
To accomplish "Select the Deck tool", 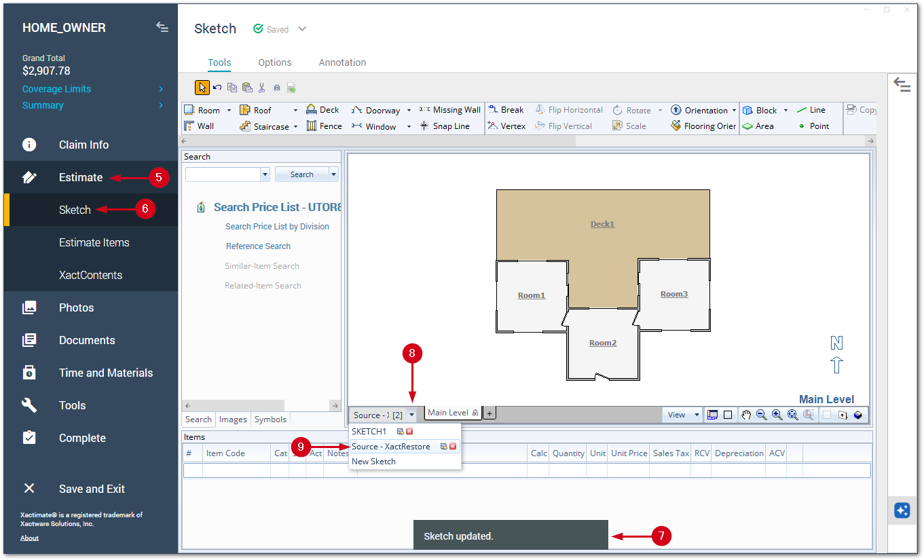I will coord(322,110).
